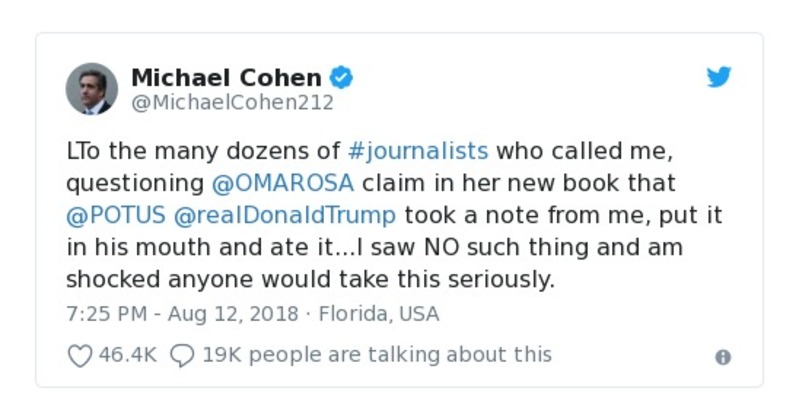Open "19K people are talking about this"
The width and height of the screenshot is (799, 420).
coord(375,355)
